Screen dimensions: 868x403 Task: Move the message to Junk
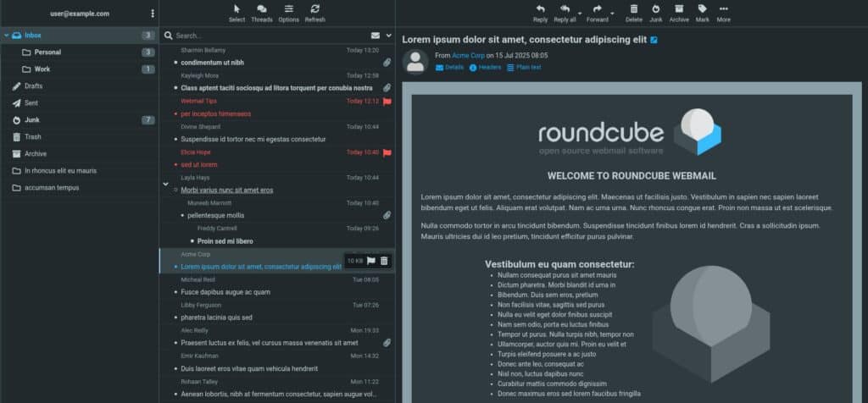(x=656, y=14)
